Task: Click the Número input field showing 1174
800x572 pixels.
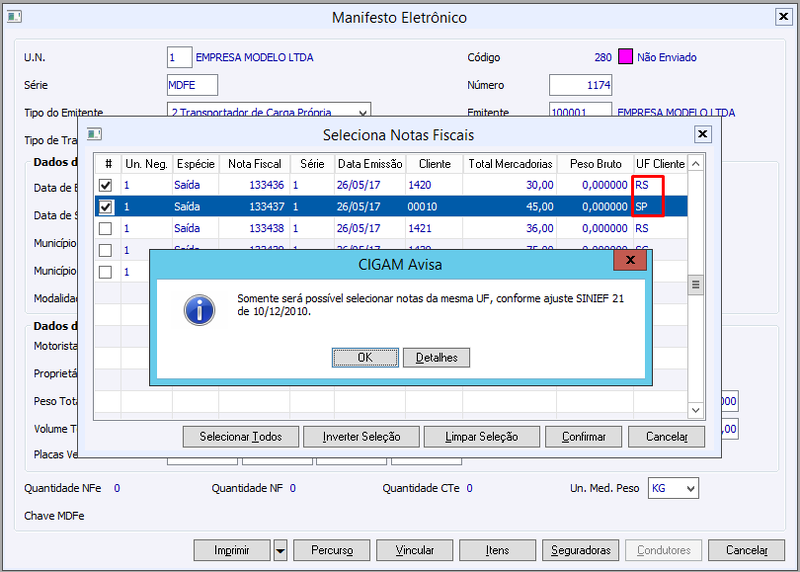Action: pos(580,85)
